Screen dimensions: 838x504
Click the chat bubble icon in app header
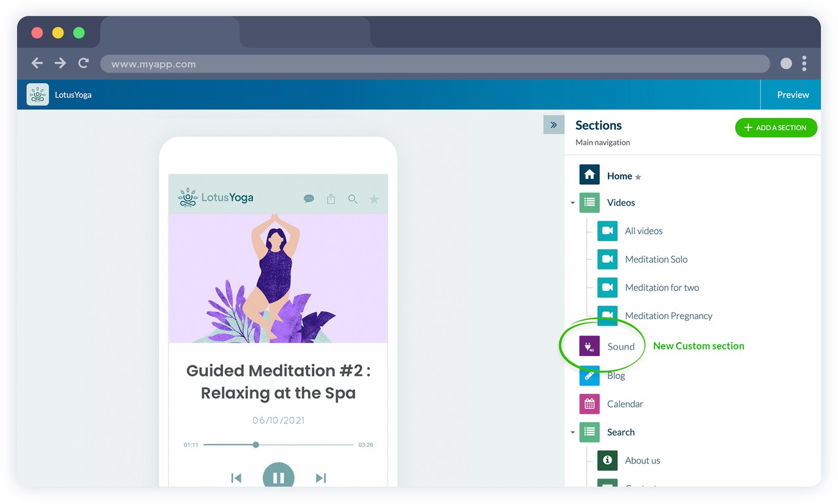pos(309,199)
